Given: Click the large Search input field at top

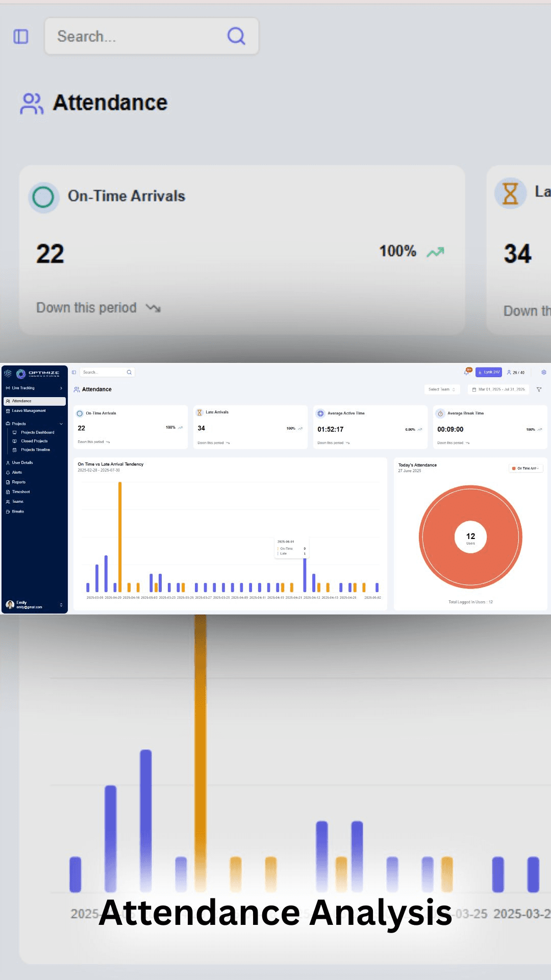Looking at the screenshot, I should coord(138,36).
